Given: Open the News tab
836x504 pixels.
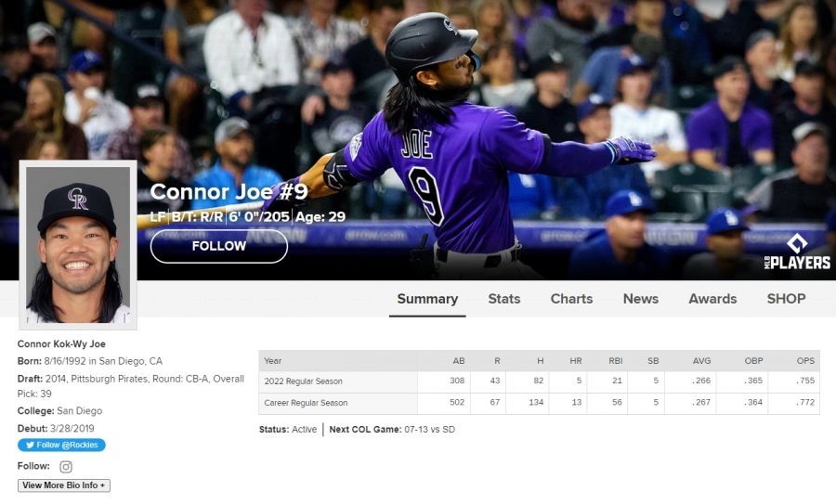Looking at the screenshot, I should (x=641, y=299).
